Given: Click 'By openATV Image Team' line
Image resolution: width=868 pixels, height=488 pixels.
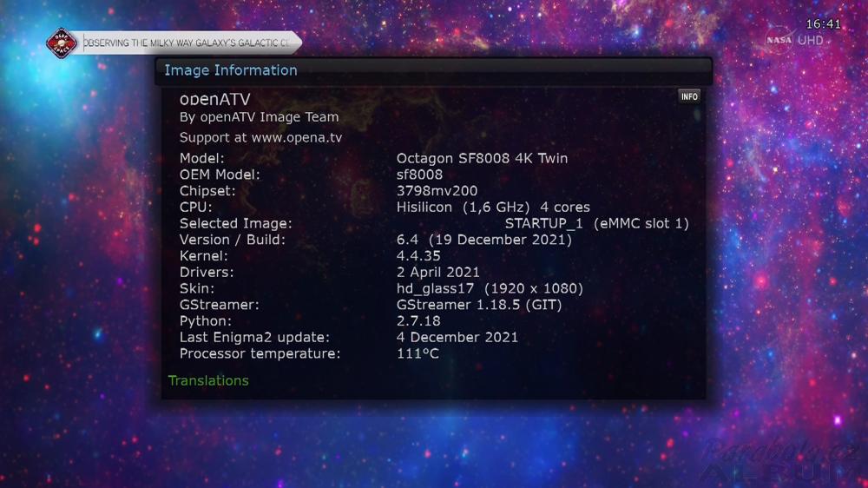Looking at the screenshot, I should point(259,117).
